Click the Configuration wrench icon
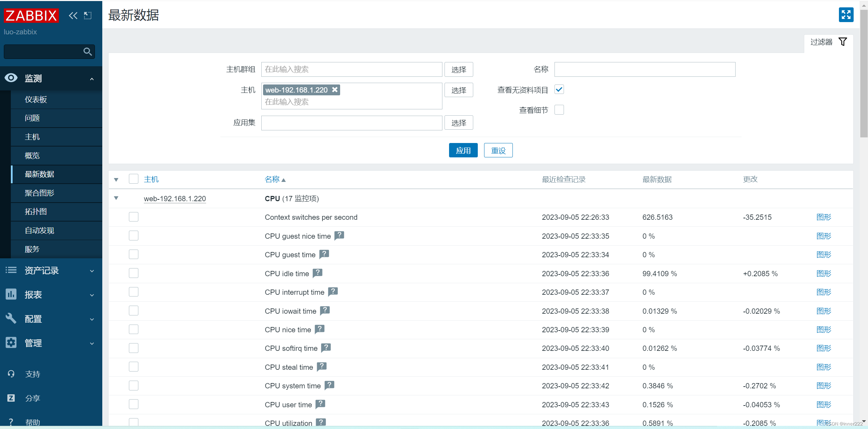868x429 pixels. pos(11,318)
